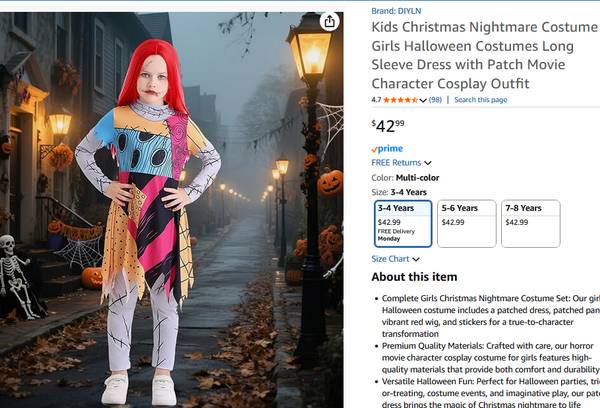This screenshot has width=600, height=408.
Task: Click the share icon on product image
Action: point(330,22)
